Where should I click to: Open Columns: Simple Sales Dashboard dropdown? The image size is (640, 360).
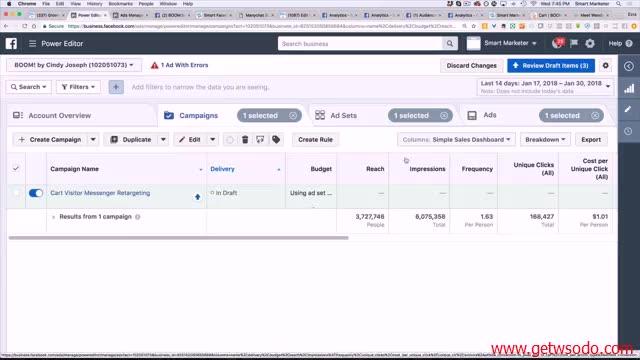point(456,140)
